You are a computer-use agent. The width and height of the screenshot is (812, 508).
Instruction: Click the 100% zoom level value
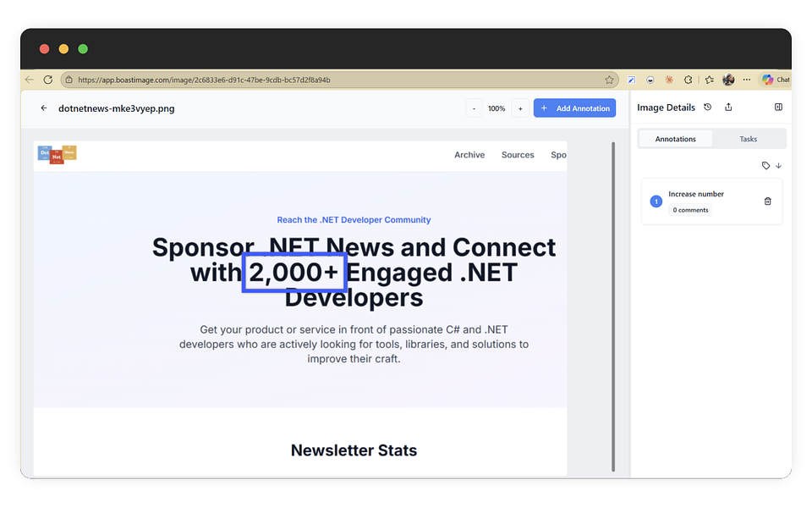pyautogui.click(x=497, y=108)
